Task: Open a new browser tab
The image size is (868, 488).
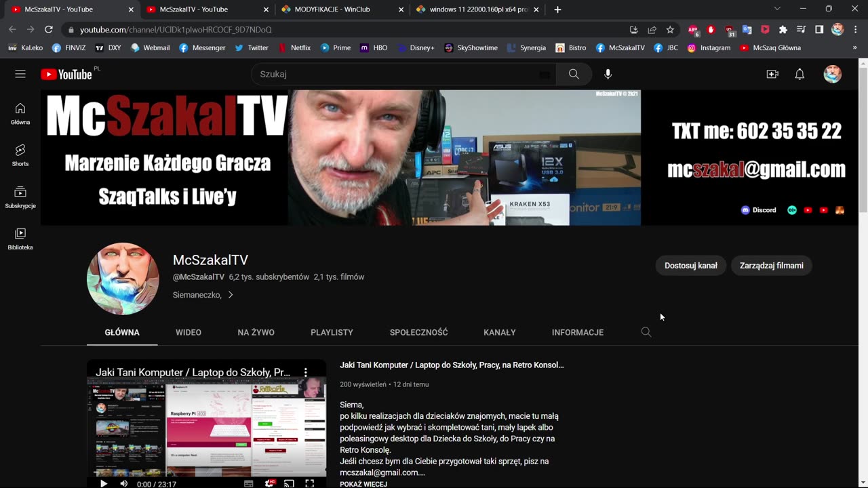Action: pos(557,9)
